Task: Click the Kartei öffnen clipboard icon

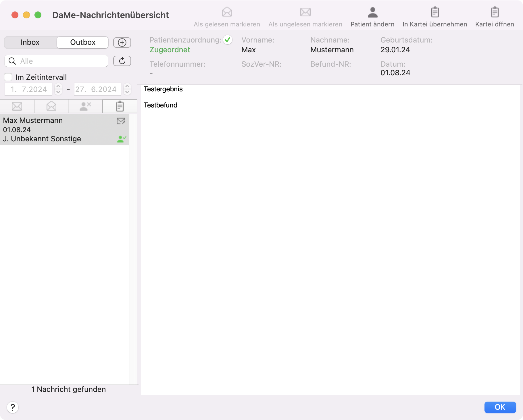Action: pyautogui.click(x=495, y=12)
